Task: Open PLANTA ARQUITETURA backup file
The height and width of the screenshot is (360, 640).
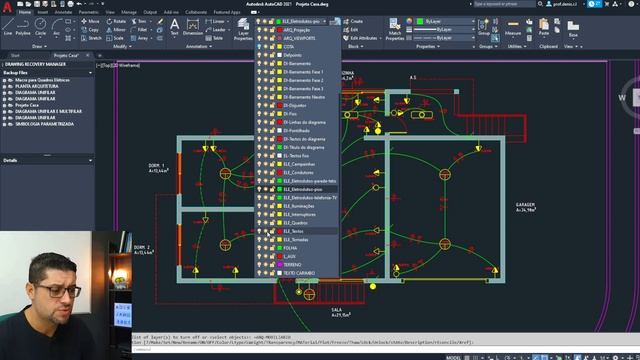Action: click(x=37, y=86)
